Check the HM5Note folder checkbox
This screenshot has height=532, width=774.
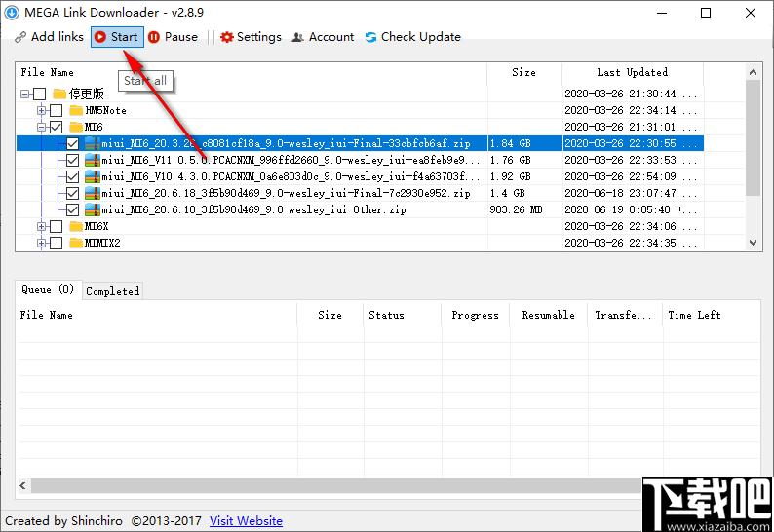coord(57,110)
